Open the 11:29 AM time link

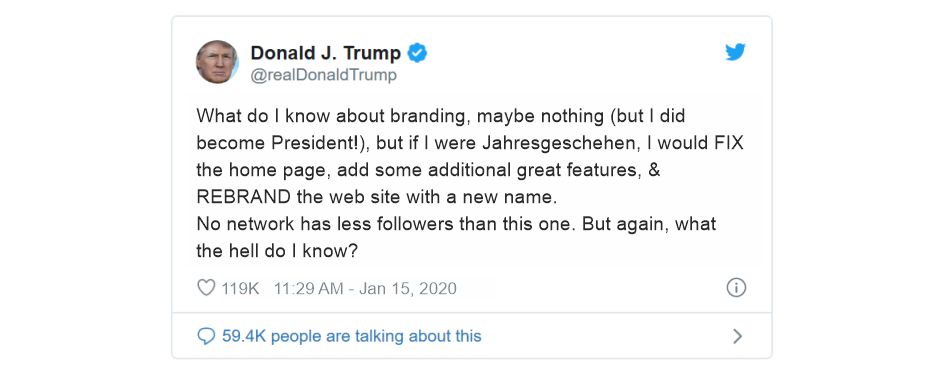pos(309,288)
